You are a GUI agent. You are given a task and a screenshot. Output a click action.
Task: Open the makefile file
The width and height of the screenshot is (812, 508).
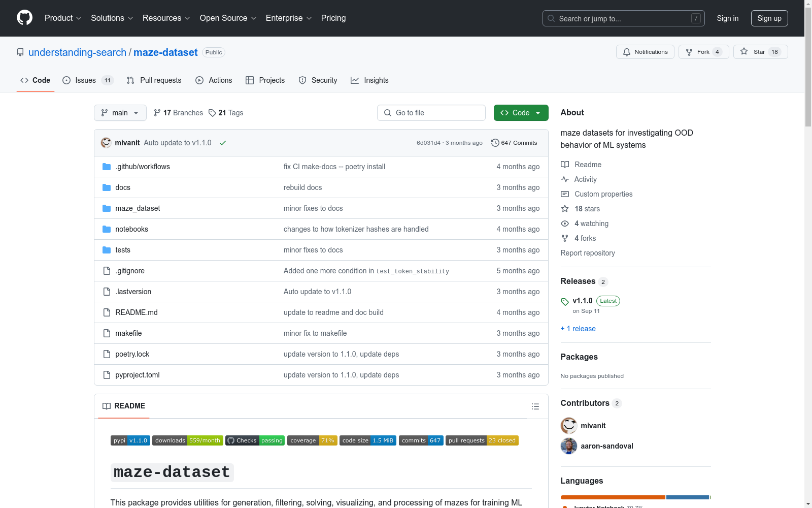(128, 333)
